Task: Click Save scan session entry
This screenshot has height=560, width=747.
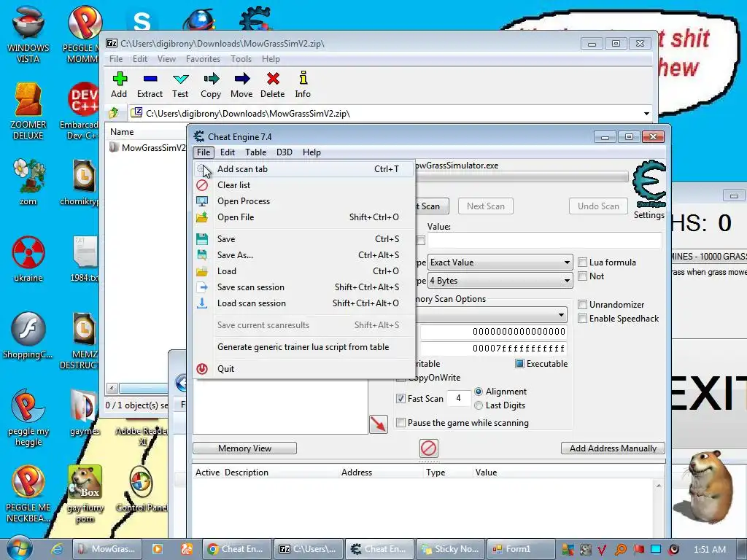Action: tap(303, 287)
